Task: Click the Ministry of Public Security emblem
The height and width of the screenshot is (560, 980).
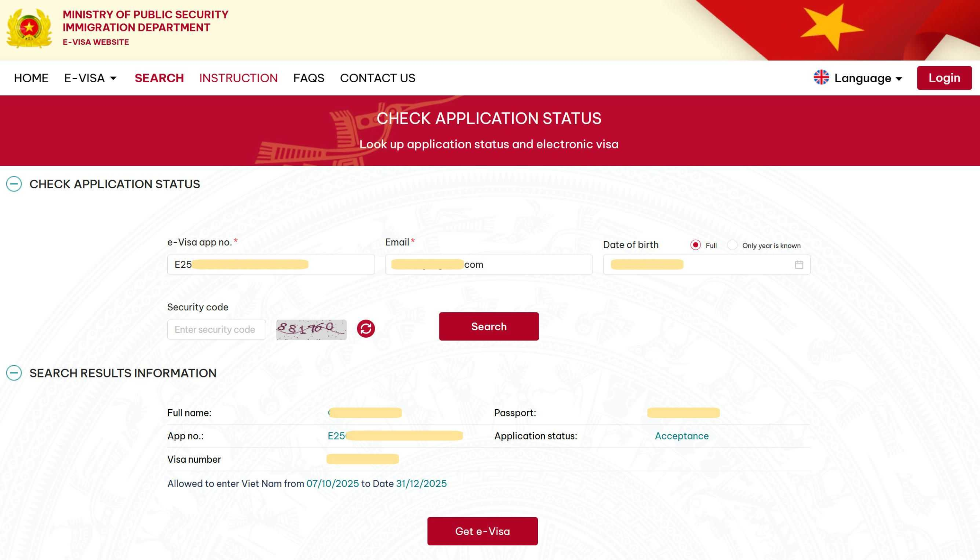Action: point(29,28)
